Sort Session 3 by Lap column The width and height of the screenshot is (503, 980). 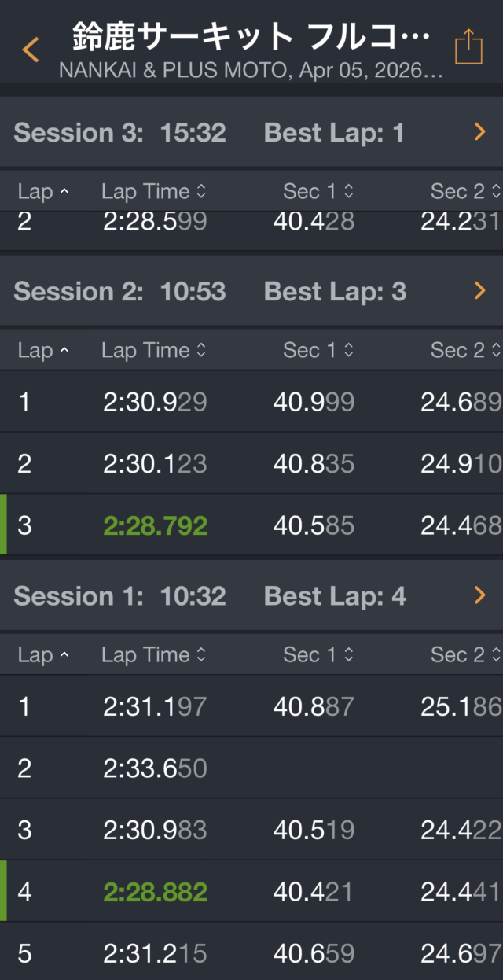pos(43,191)
